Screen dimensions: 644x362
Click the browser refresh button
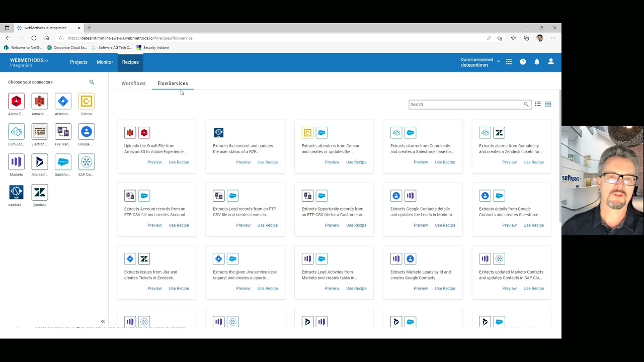(34, 38)
